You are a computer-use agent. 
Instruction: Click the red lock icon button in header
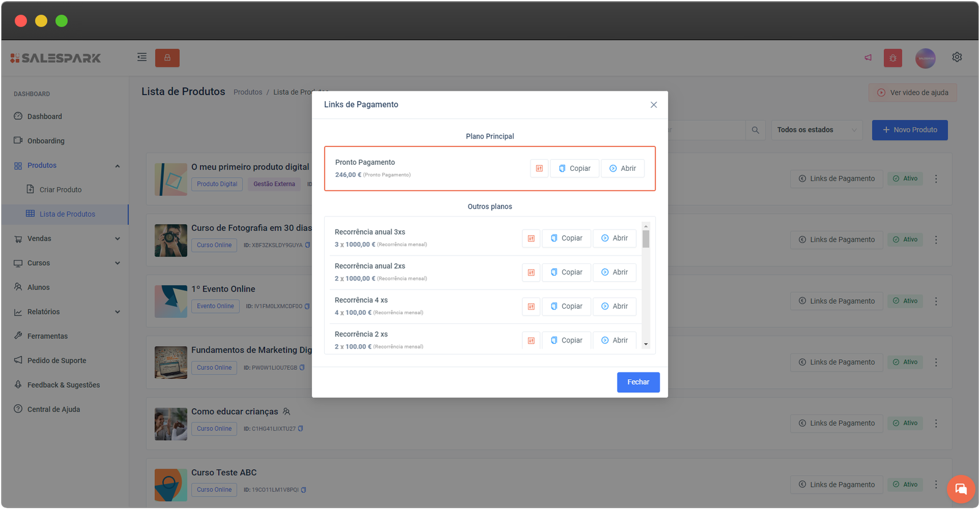(167, 58)
